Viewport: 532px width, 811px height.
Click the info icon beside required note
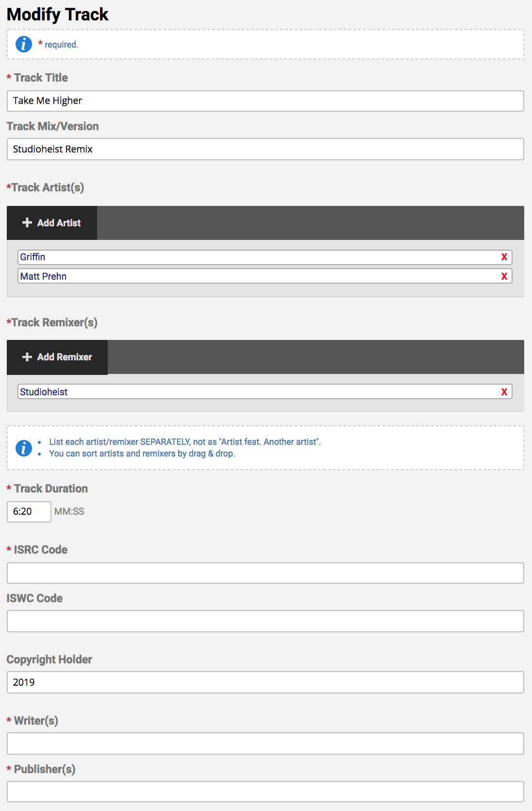[x=24, y=44]
